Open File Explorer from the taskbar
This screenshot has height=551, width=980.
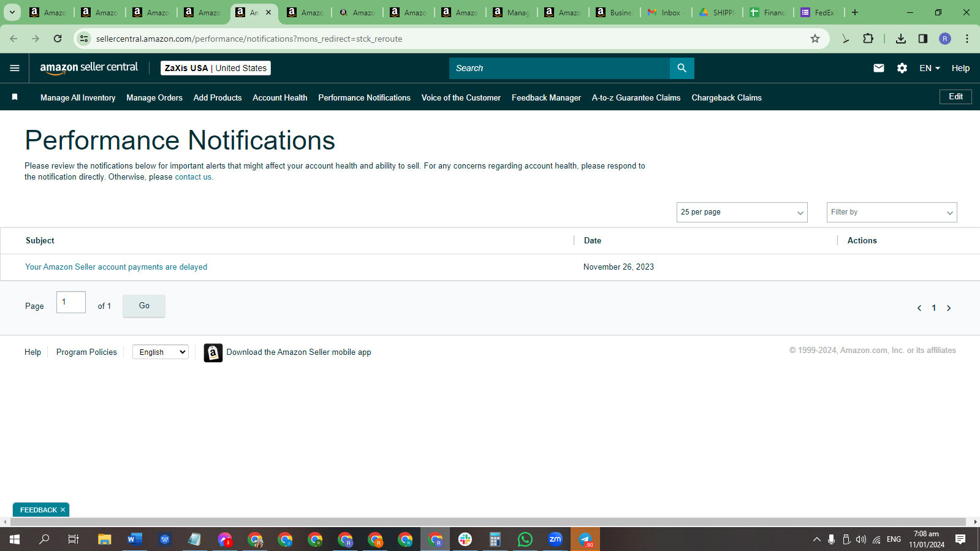tap(105, 539)
